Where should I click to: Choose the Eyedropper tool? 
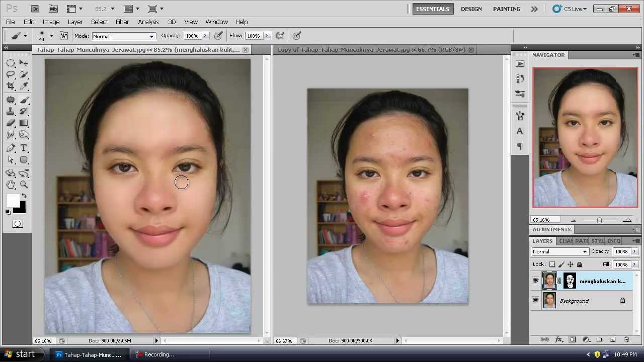pyautogui.click(x=24, y=86)
